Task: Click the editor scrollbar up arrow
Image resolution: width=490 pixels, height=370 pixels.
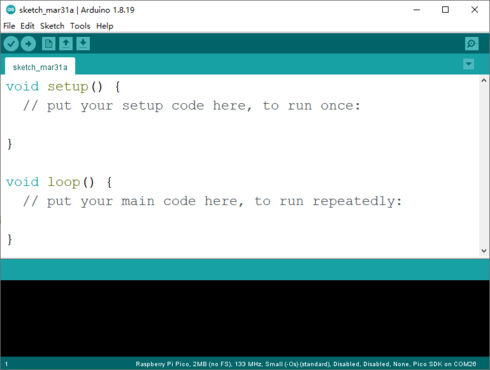Action: tap(484, 80)
